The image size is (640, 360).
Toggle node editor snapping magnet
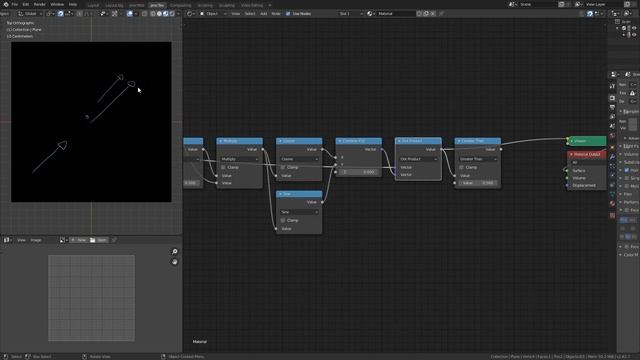[590, 13]
